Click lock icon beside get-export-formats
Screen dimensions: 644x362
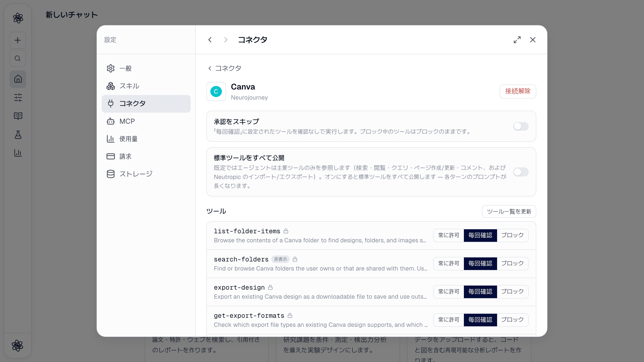290,315
